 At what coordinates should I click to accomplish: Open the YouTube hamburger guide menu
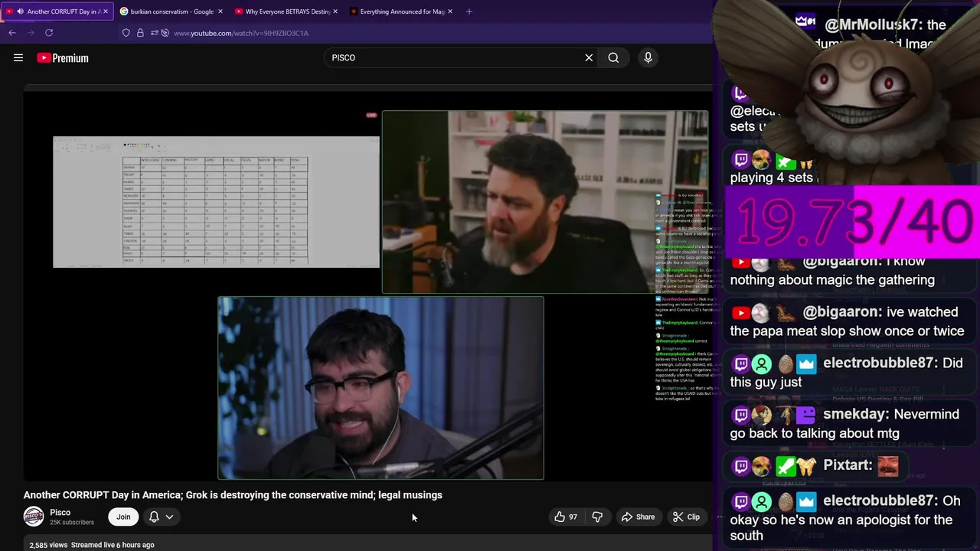pos(18,57)
